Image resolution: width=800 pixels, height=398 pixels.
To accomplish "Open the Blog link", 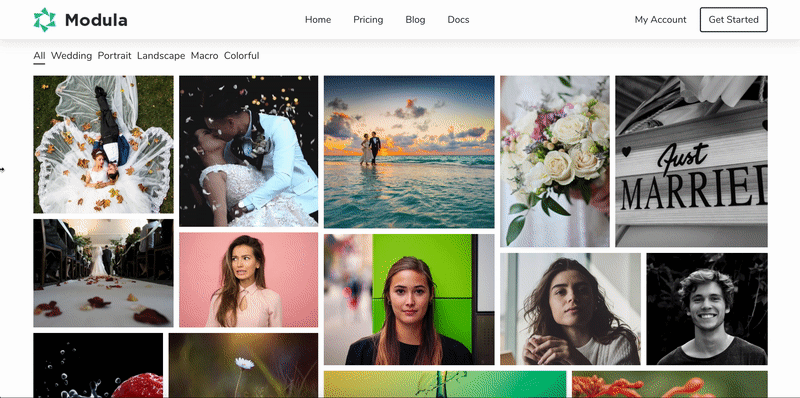I will click(x=415, y=20).
